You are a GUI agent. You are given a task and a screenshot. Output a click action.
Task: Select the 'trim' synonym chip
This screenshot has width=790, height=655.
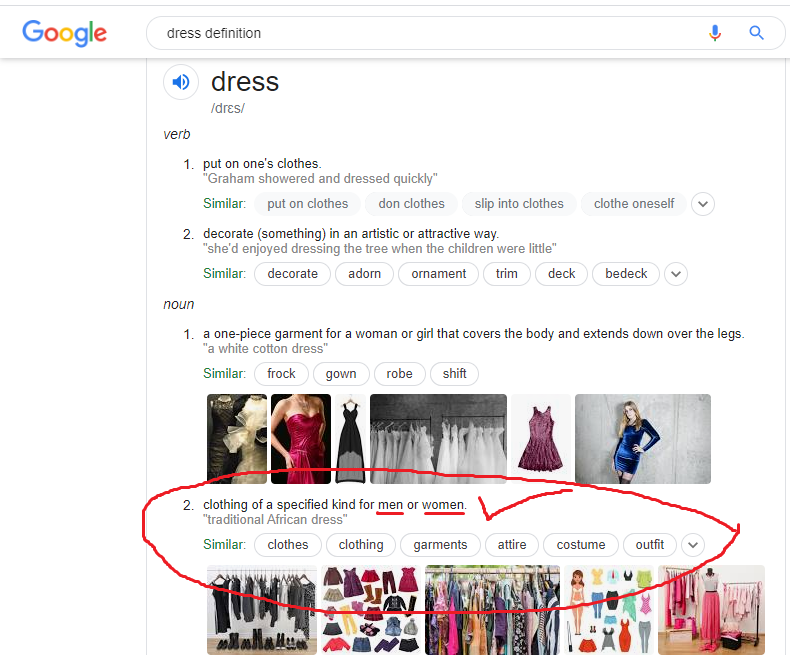coord(506,274)
